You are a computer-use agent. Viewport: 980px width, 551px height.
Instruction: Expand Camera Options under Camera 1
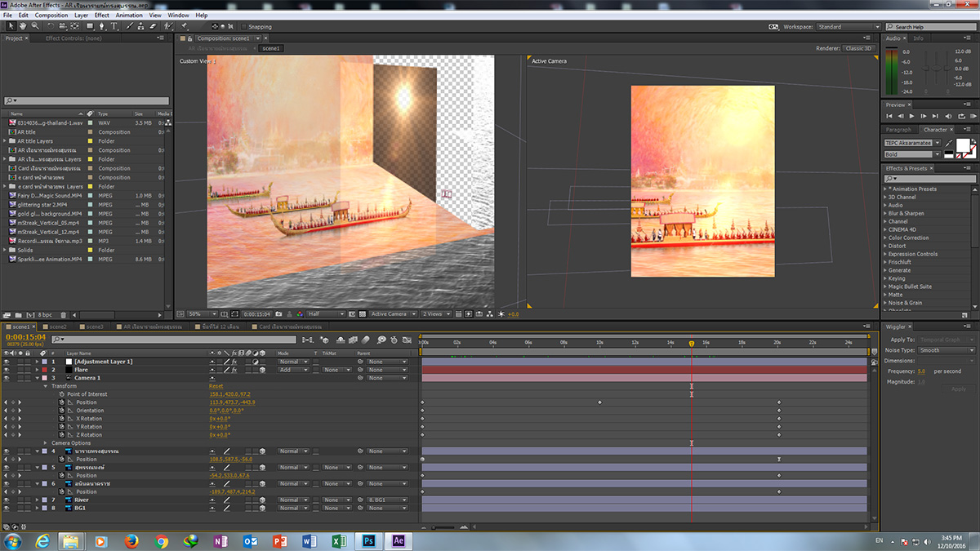46,443
